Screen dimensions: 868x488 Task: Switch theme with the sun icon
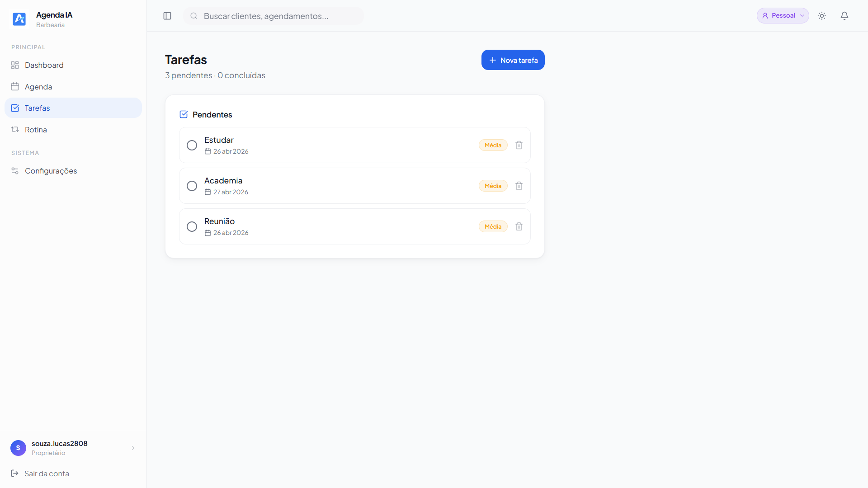pos(822,16)
